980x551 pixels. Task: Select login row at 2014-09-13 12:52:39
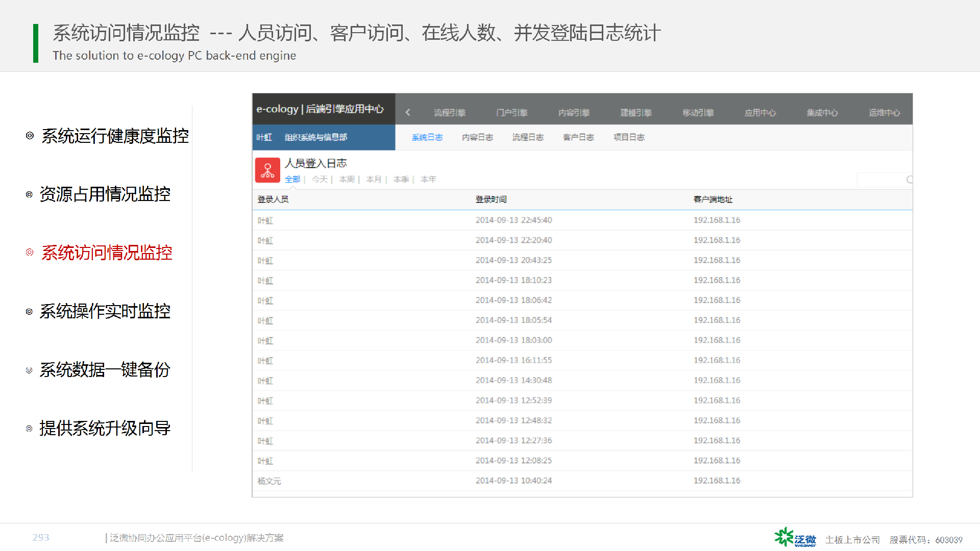point(582,400)
